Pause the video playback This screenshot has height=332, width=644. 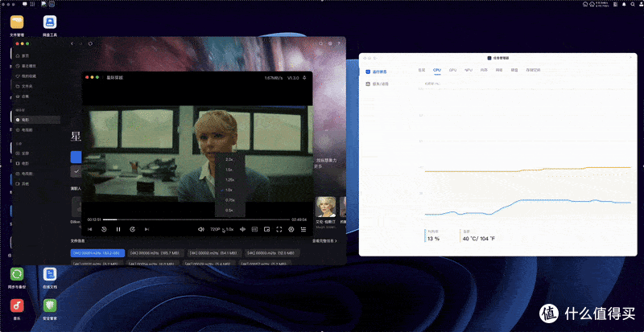(118, 229)
